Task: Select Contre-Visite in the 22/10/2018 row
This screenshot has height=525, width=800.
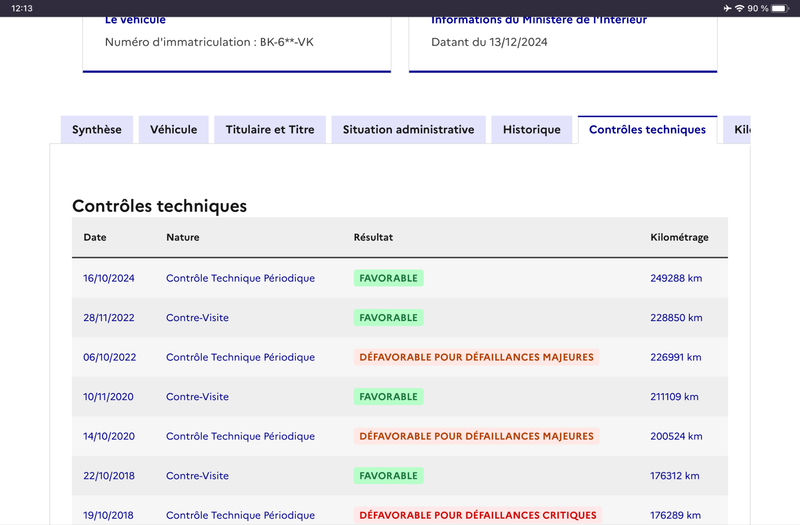Action: click(x=197, y=476)
